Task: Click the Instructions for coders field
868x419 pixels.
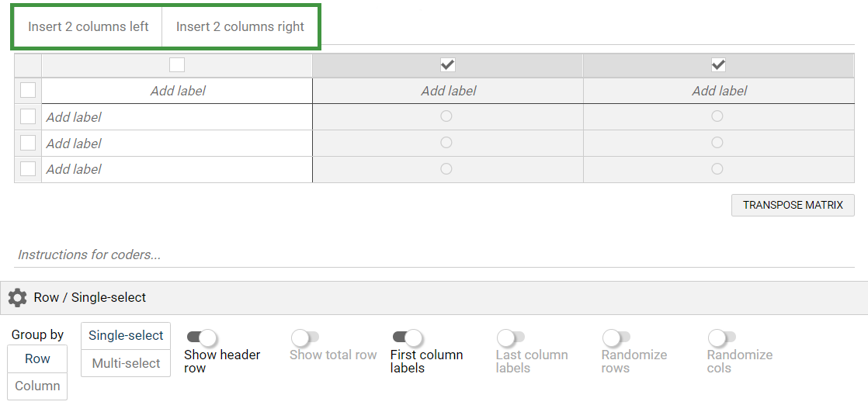Action: pyautogui.click(x=311, y=255)
